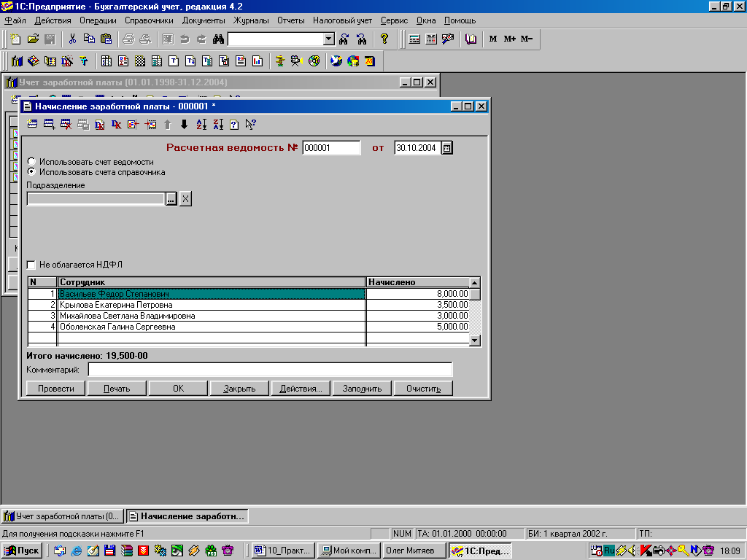
Task: Open the Справочники menu
Action: click(x=149, y=20)
